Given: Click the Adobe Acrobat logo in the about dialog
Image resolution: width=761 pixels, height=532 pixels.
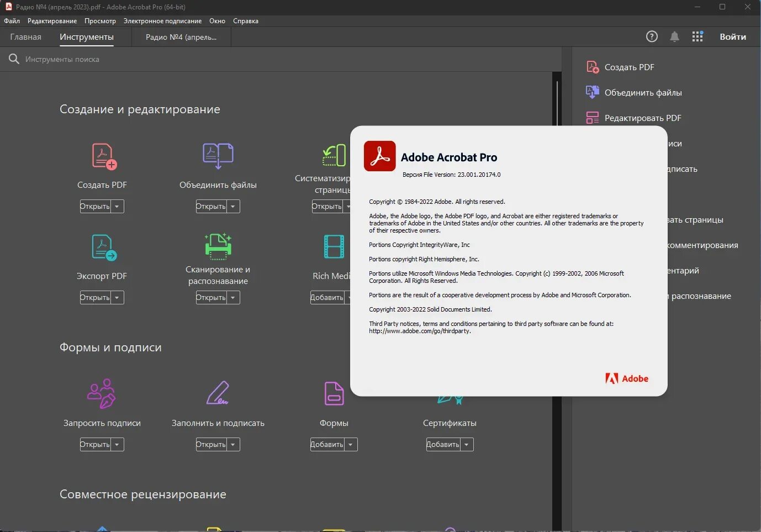Looking at the screenshot, I should (x=380, y=156).
